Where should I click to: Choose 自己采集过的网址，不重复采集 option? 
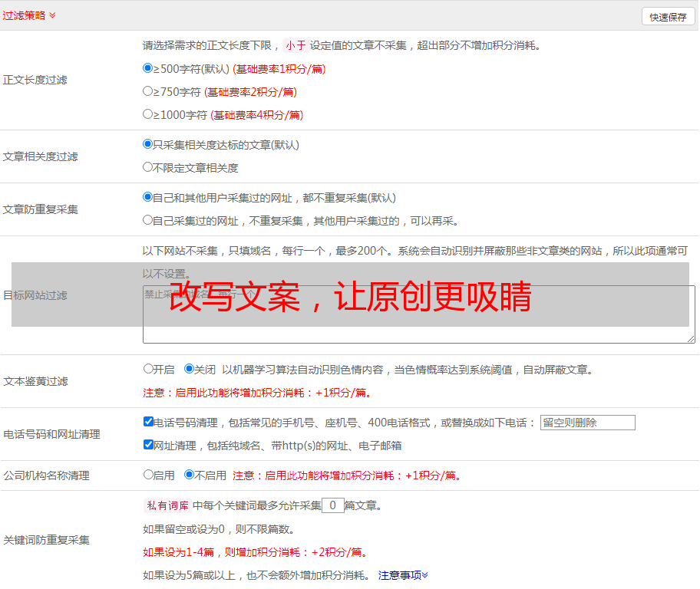tap(148, 220)
